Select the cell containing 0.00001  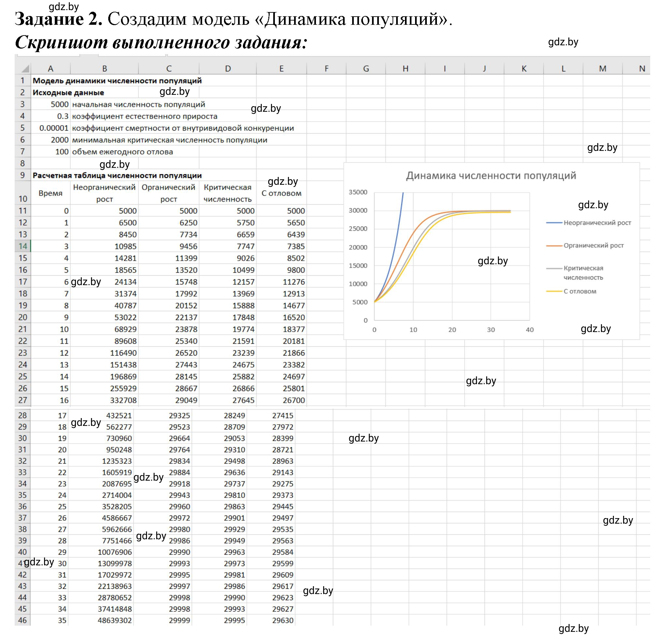coord(51,128)
